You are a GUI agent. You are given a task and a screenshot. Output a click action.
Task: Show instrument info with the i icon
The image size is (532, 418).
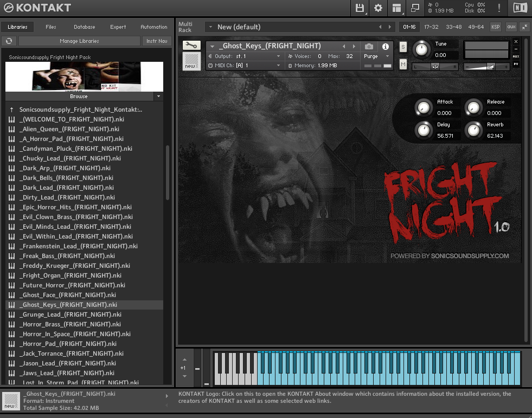[386, 47]
